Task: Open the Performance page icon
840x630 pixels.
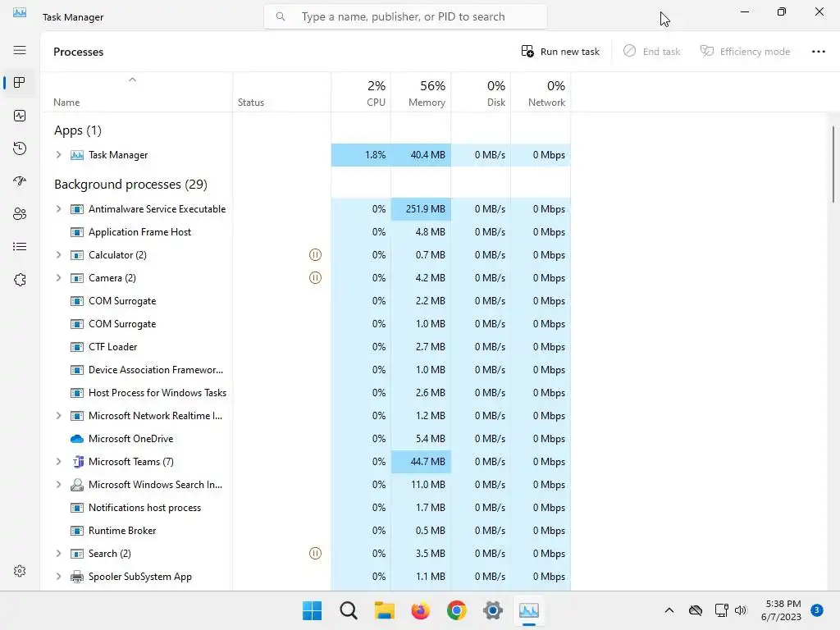Action: pos(20,116)
